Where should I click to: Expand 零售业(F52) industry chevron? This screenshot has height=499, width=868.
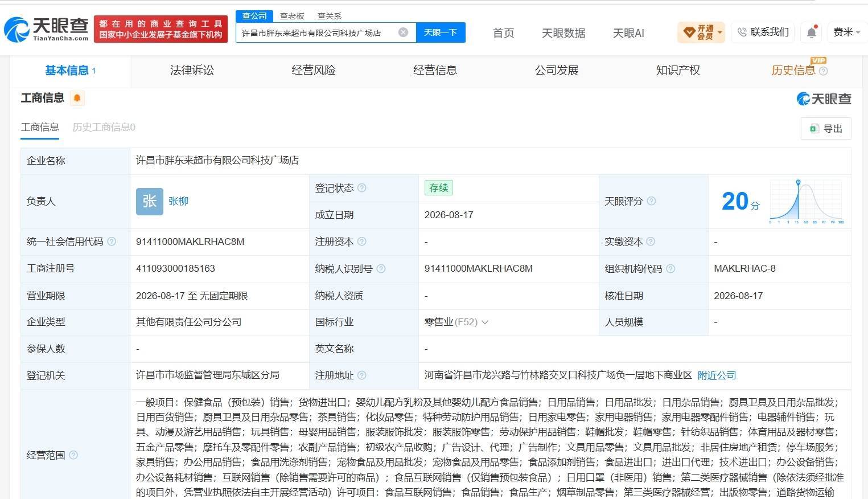click(x=485, y=322)
